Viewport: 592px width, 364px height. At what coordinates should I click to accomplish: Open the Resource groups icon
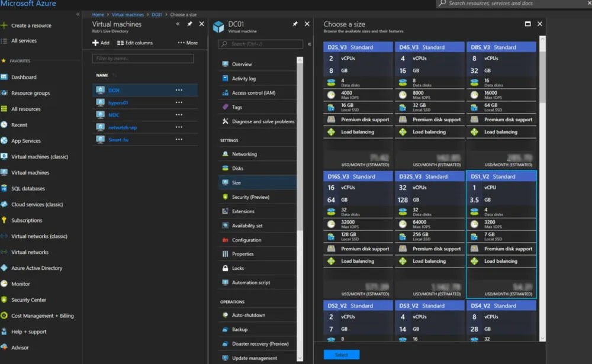click(x=4, y=93)
